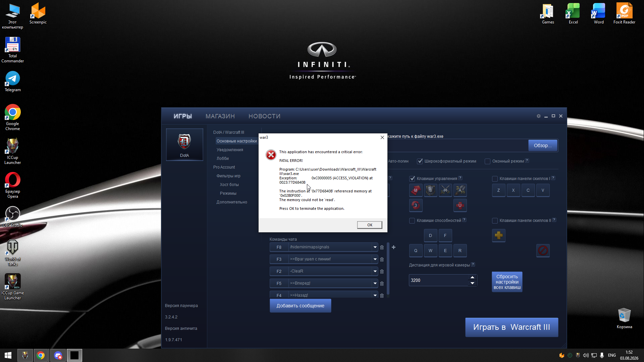Switch to the НОВОСТИ tab

[x=264, y=116]
